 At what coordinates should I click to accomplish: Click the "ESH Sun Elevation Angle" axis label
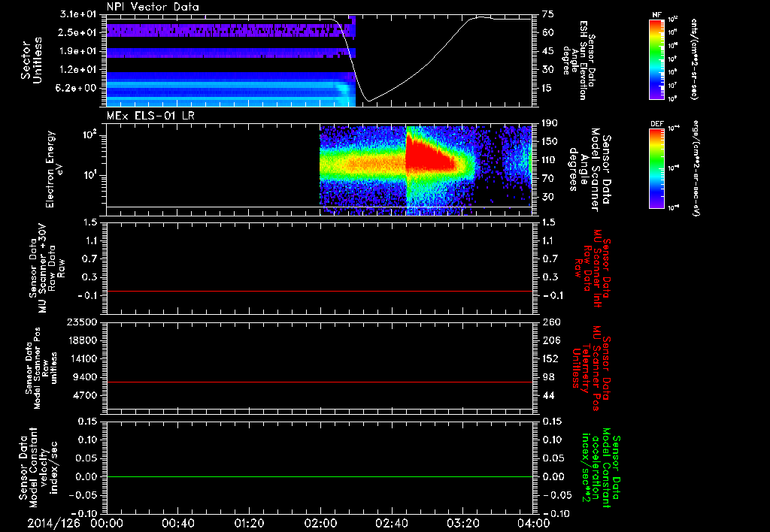point(578,60)
